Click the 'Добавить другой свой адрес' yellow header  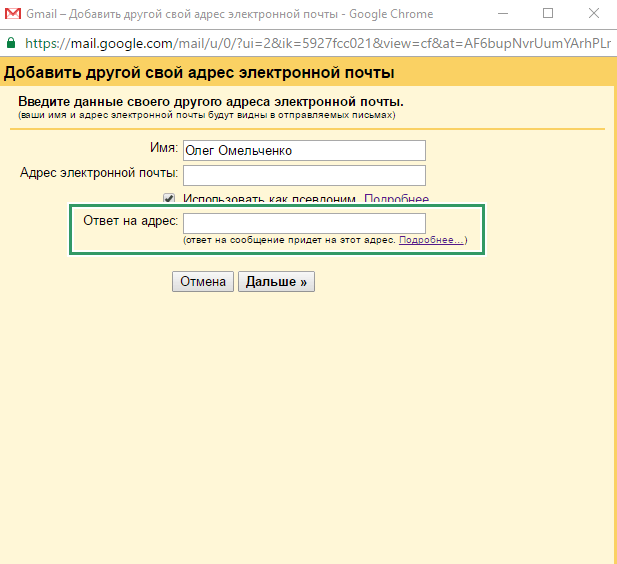[x=200, y=73]
